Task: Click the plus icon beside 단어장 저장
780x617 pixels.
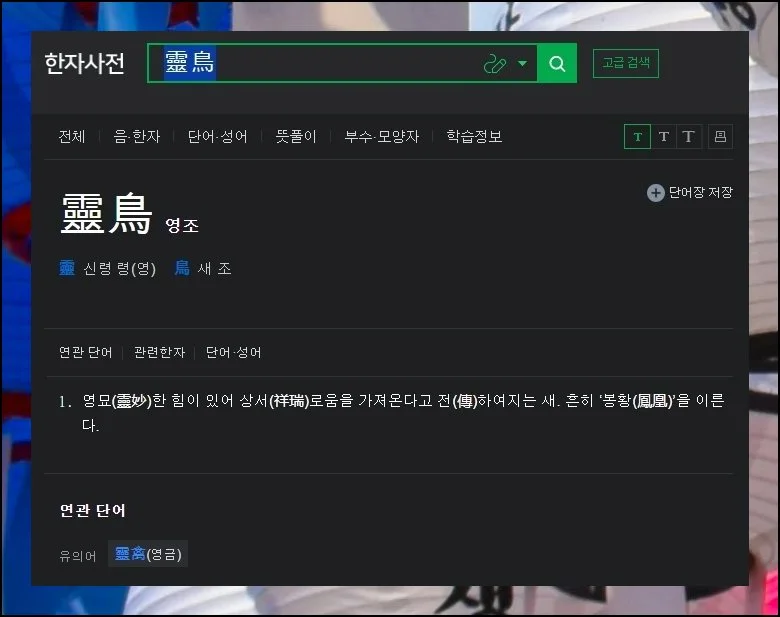Action: [656, 193]
